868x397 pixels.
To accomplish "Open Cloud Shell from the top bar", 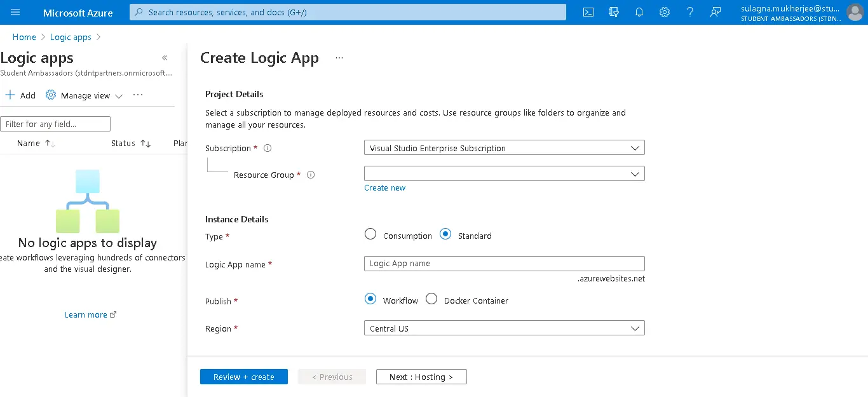I will 588,12.
